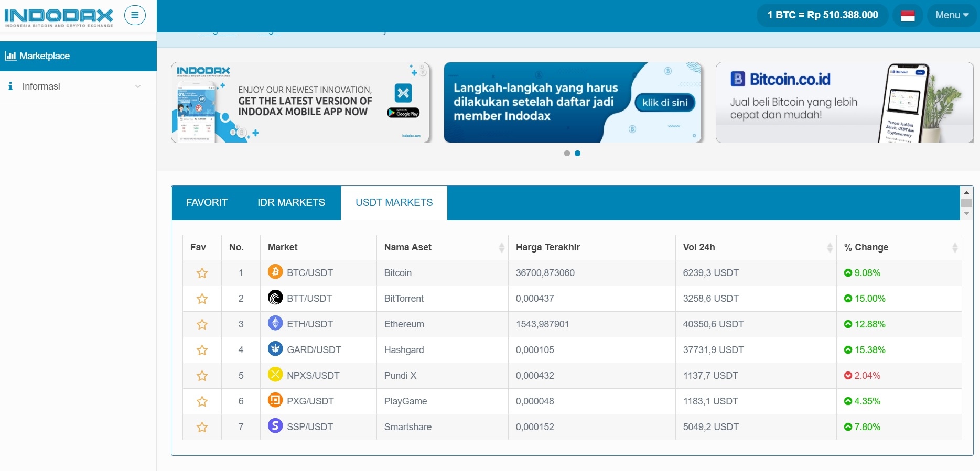980x471 pixels.
Task: Click market panel scrollbar up arrow
Action: 966,193
